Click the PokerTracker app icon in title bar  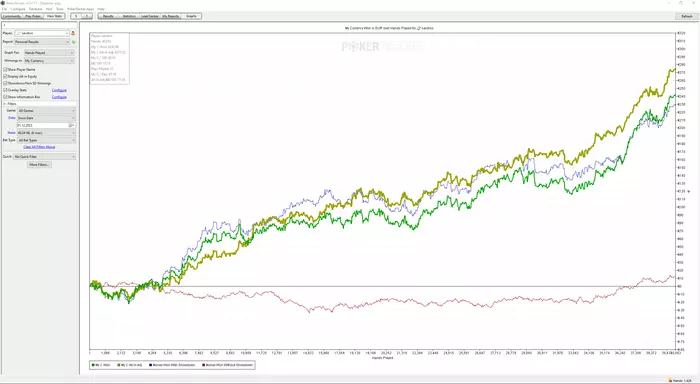(3, 3)
